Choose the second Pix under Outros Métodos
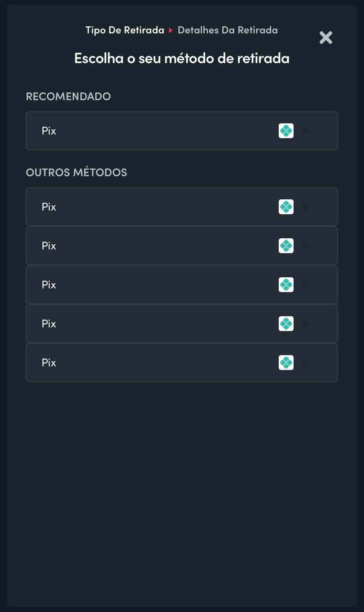The width and height of the screenshot is (364, 612). pos(182,246)
